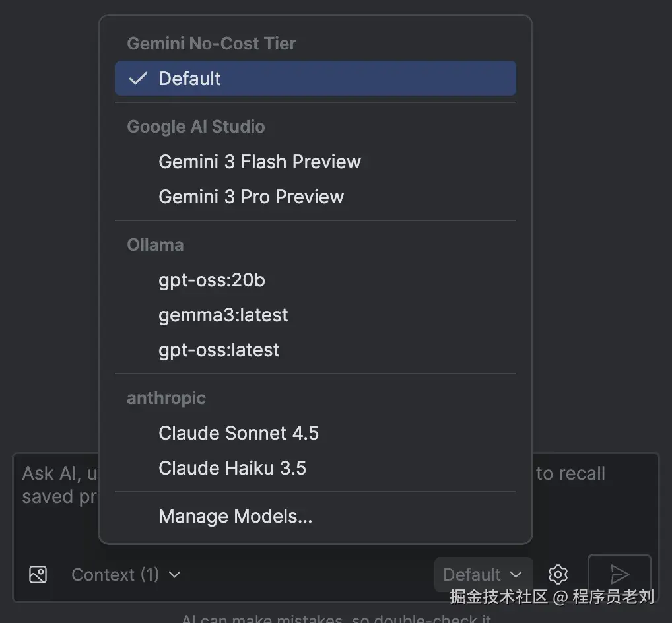
Task: Open Manage Models settings
Action: click(235, 516)
